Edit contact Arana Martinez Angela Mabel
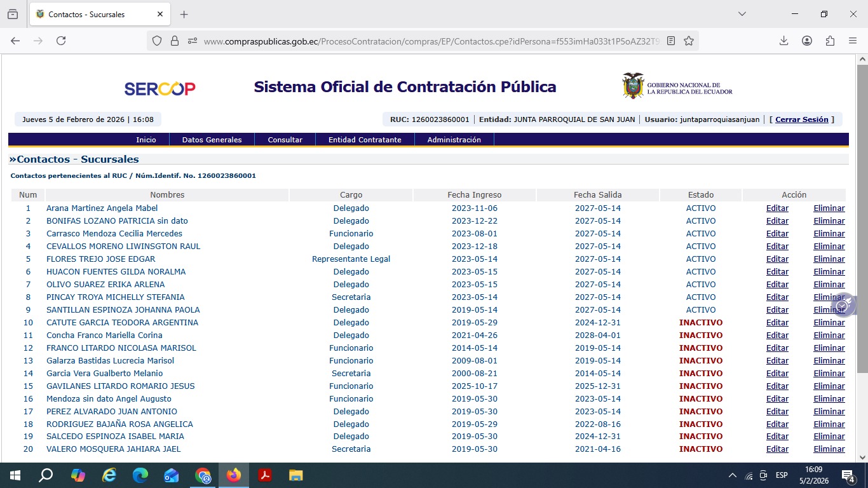Image resolution: width=868 pixels, height=488 pixels. (777, 208)
